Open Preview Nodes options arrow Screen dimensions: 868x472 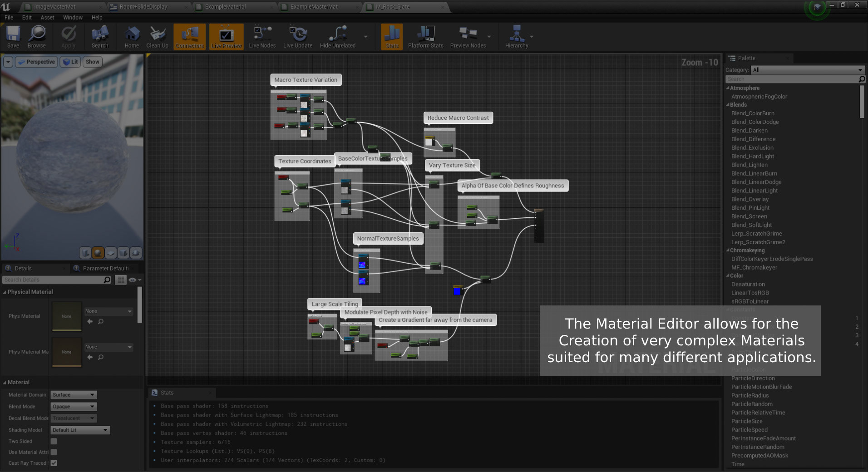point(489,37)
